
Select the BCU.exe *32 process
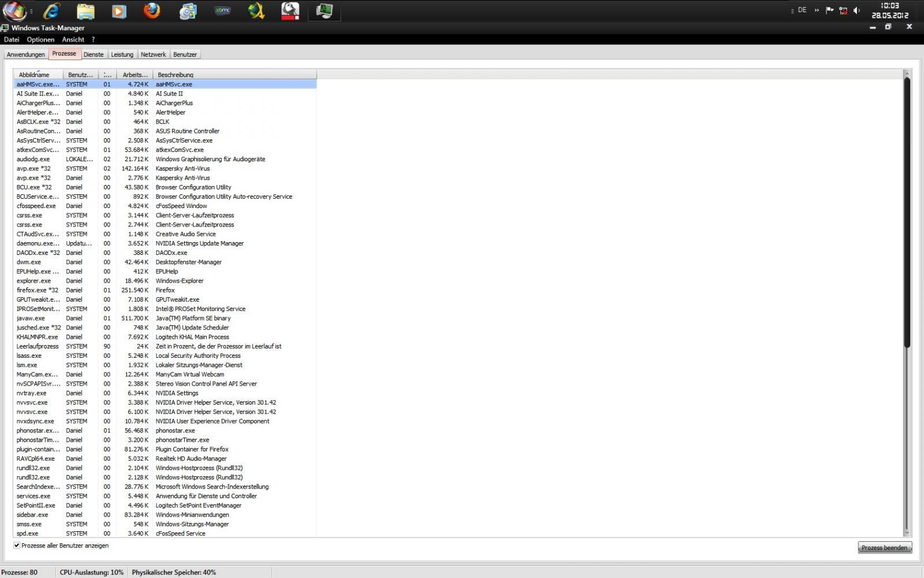point(165,187)
